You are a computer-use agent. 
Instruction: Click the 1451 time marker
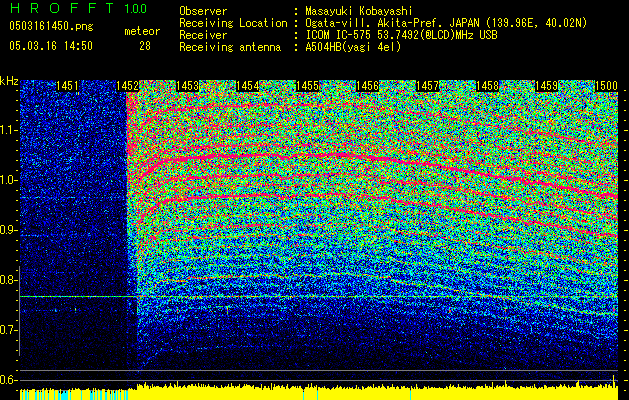point(68,87)
